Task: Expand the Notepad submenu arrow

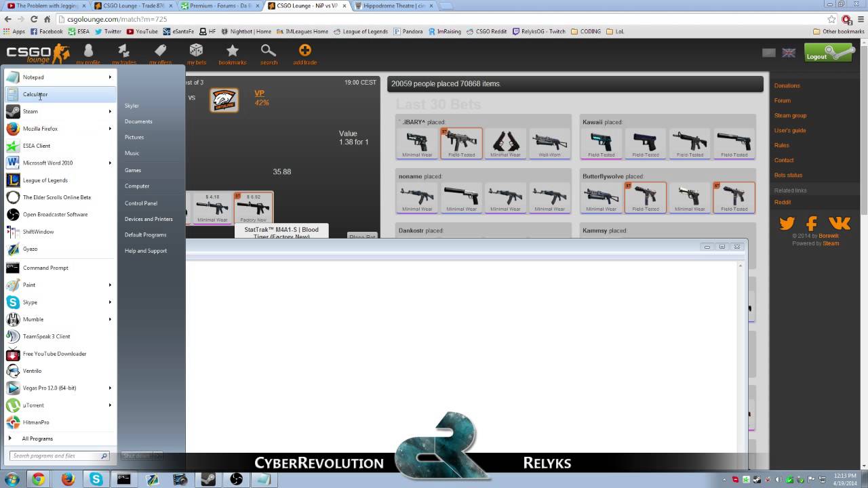Action: coord(110,77)
